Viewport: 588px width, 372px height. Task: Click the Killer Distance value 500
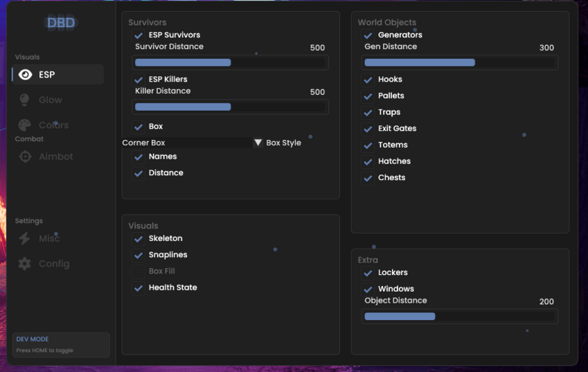pyautogui.click(x=317, y=92)
